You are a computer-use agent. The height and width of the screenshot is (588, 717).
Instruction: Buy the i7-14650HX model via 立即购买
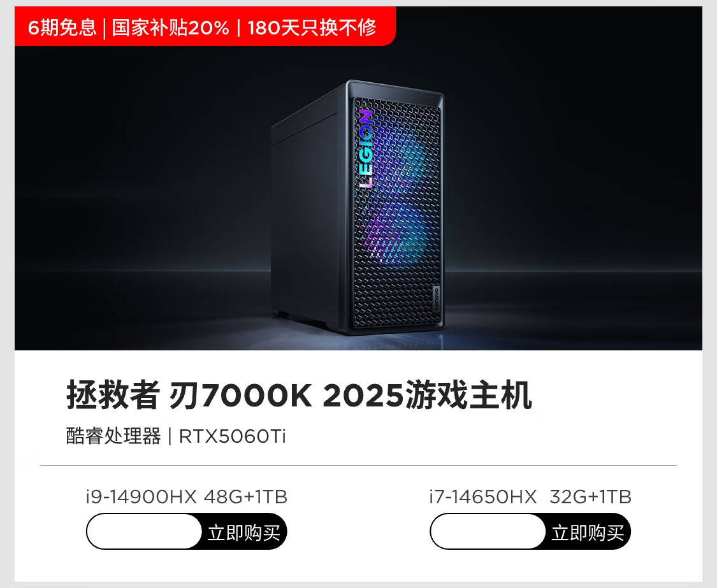coord(588,533)
